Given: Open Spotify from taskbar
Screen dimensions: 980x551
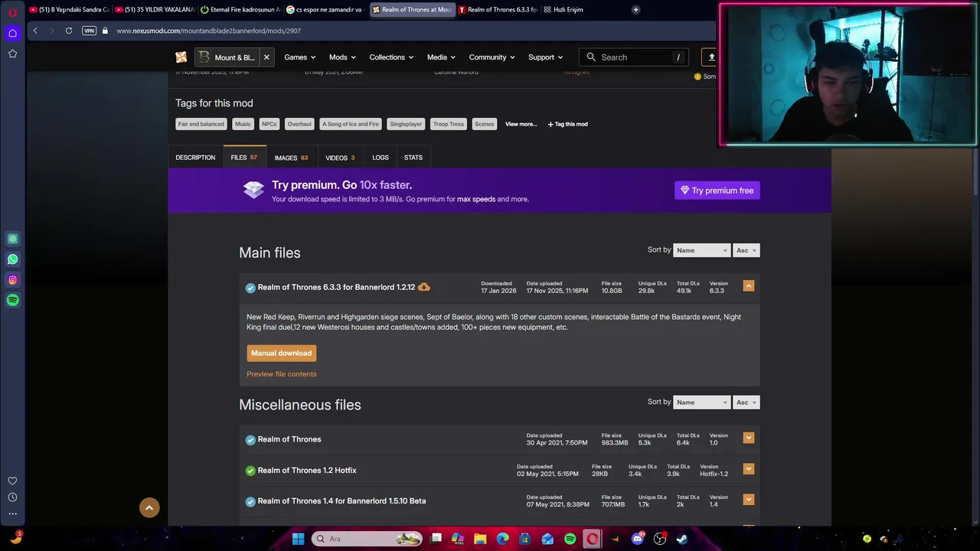Looking at the screenshot, I should click(570, 539).
